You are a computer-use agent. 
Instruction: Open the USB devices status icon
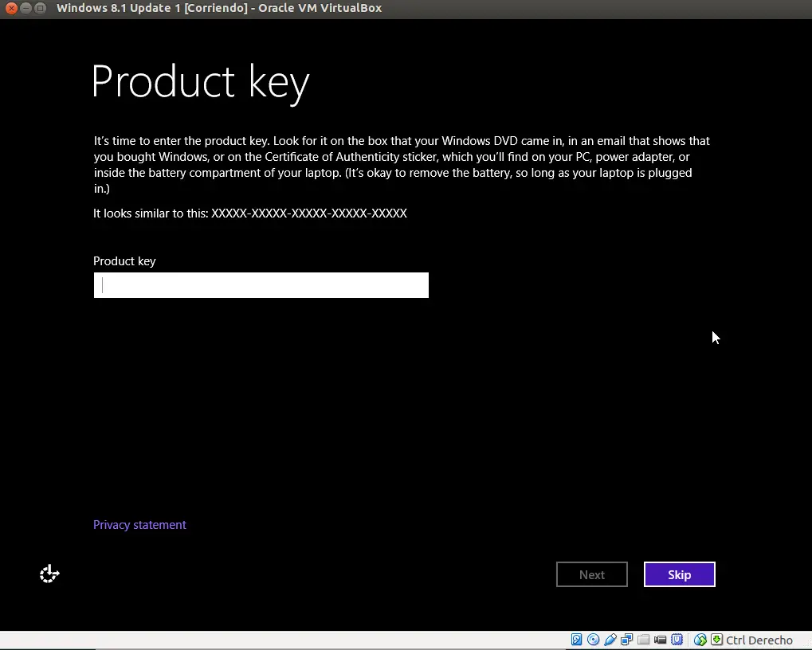click(x=610, y=640)
